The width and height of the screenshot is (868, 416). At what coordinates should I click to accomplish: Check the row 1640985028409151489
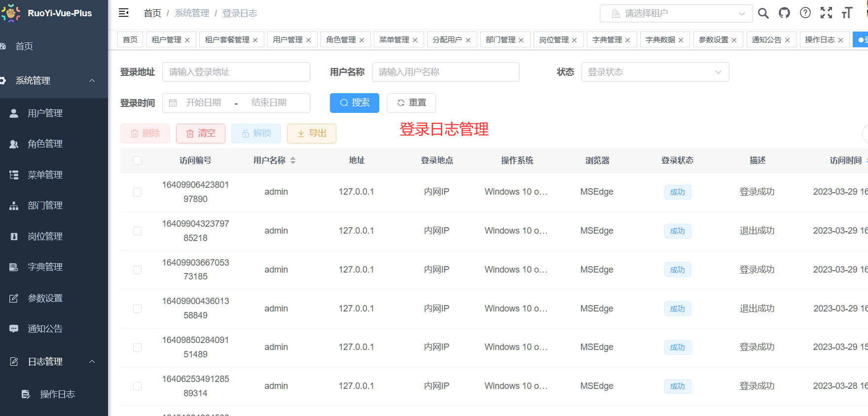click(137, 347)
